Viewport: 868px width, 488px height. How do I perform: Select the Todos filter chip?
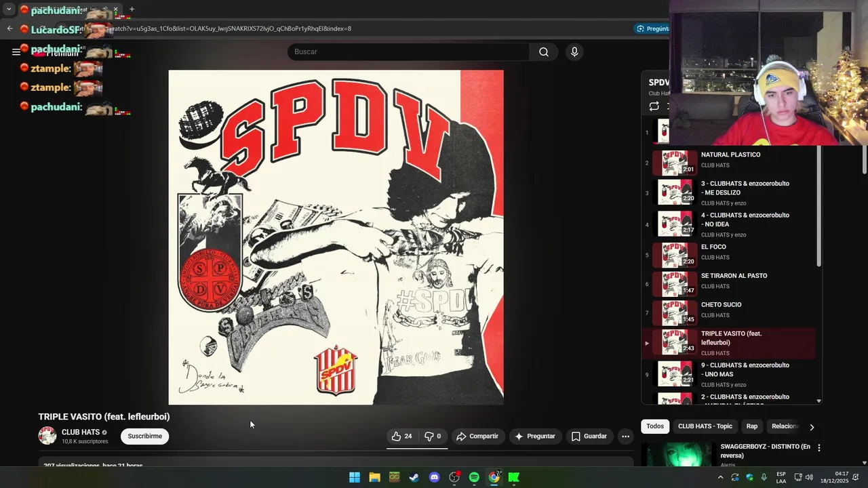[x=655, y=426]
